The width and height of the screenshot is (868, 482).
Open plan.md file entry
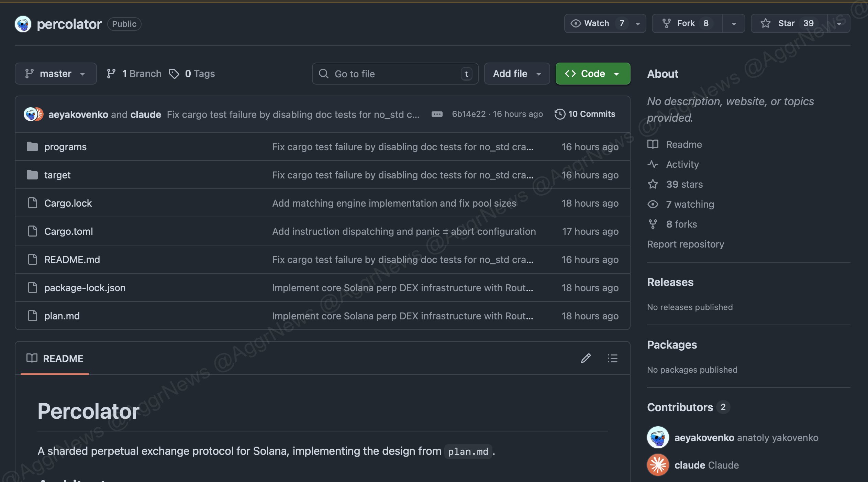tap(62, 316)
